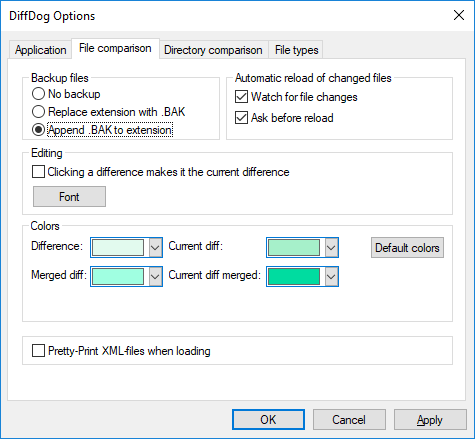Reset with the Default colors button
The width and height of the screenshot is (475, 439).
tap(407, 248)
